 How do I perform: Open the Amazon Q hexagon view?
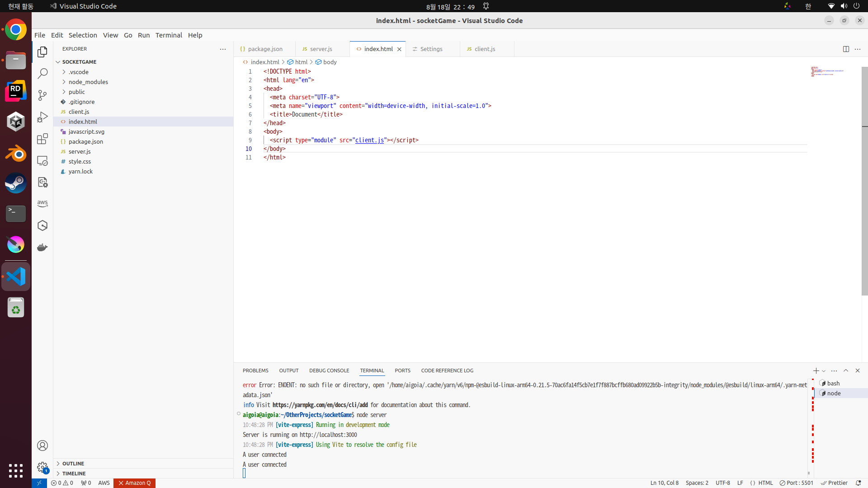tap(42, 225)
